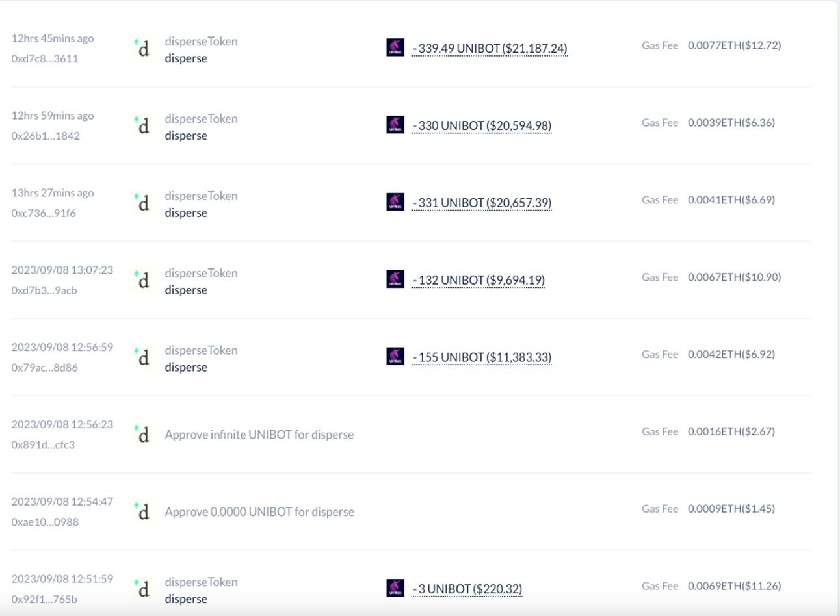
Task: Click gas fee value 0.0069ETH($11.26)
Action: (735, 586)
